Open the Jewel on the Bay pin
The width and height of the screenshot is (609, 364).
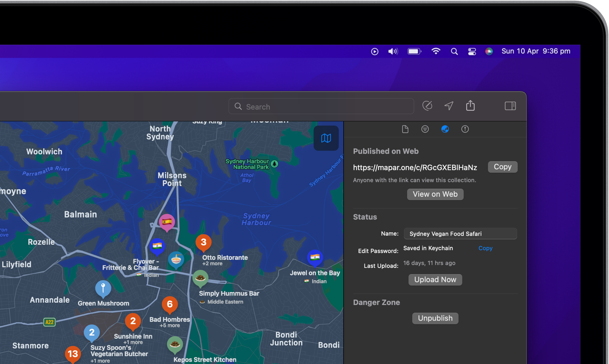(315, 258)
